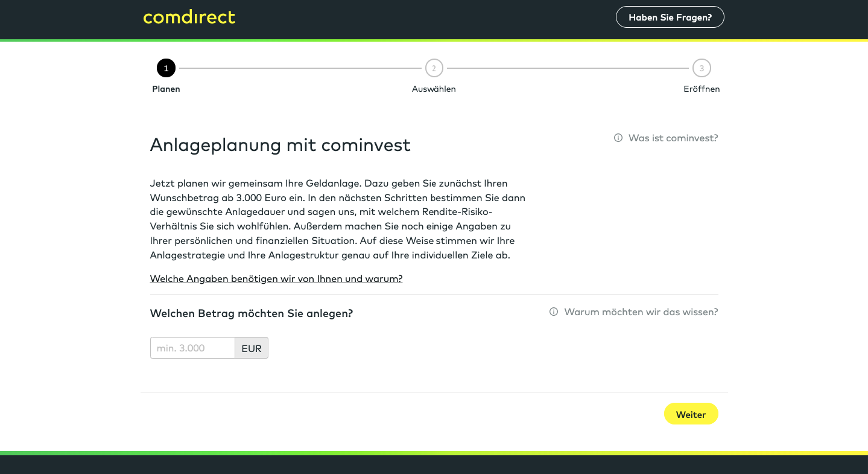Click info icon beside 'Warum möchten wir das wissen?'
The image size is (868, 474).
pyautogui.click(x=554, y=312)
